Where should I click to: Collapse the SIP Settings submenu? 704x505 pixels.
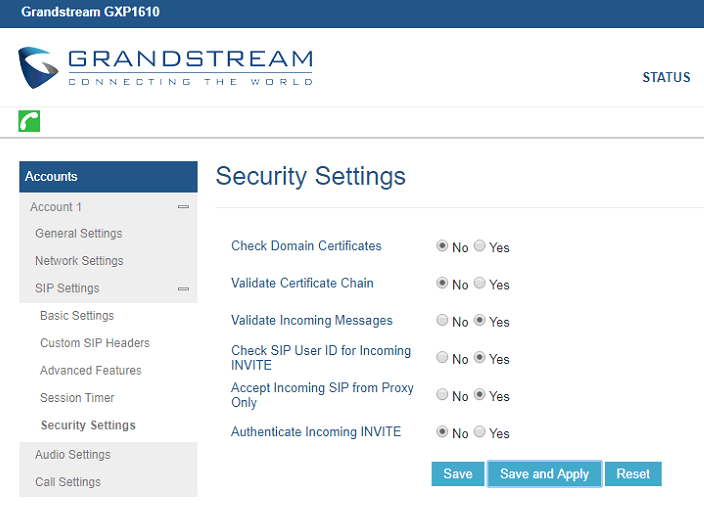tap(183, 289)
